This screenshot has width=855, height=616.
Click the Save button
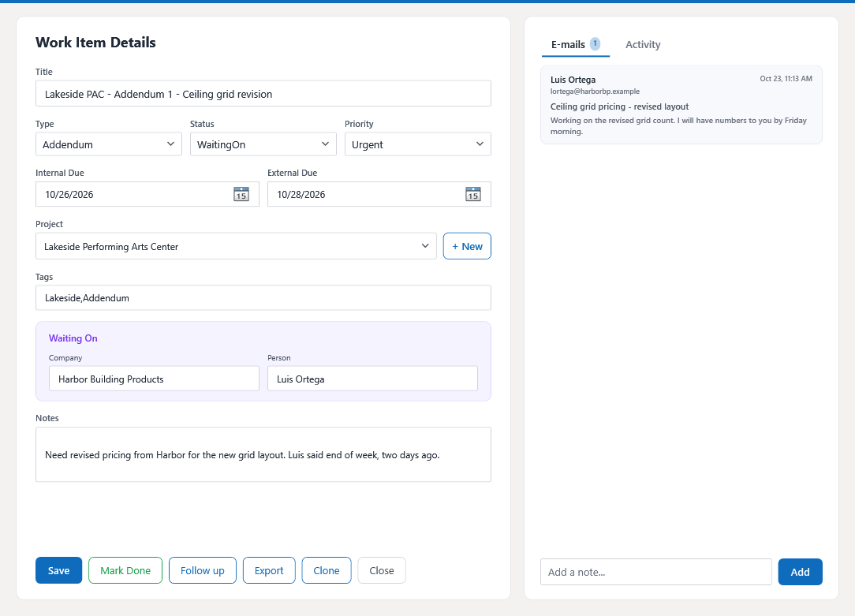[x=59, y=570]
